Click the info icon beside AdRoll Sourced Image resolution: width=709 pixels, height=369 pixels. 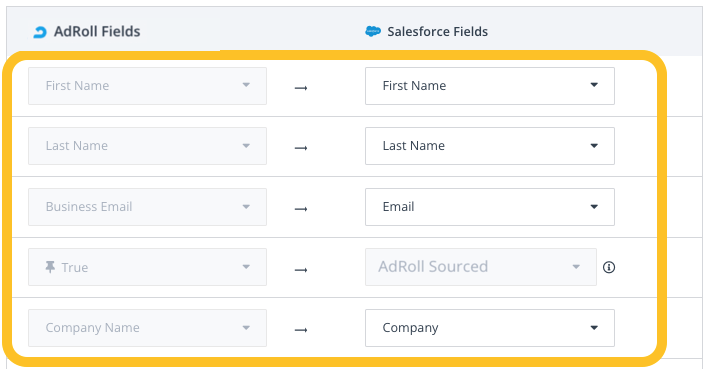(x=609, y=267)
